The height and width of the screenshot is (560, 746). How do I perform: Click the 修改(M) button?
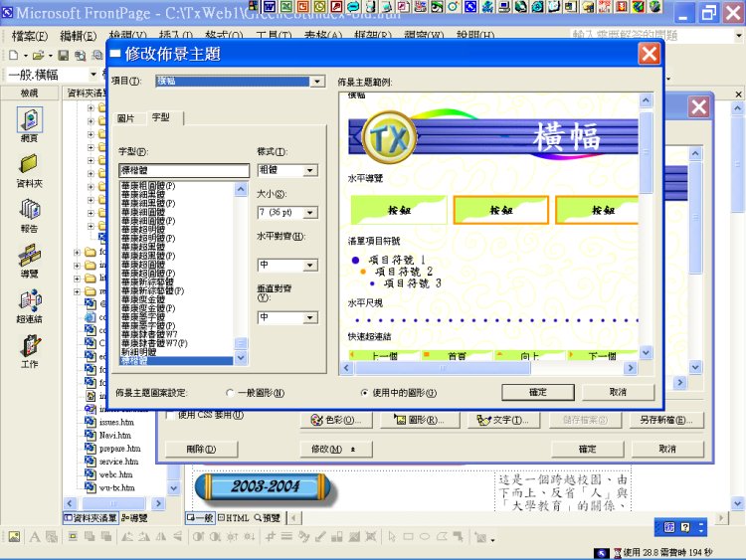click(x=336, y=449)
